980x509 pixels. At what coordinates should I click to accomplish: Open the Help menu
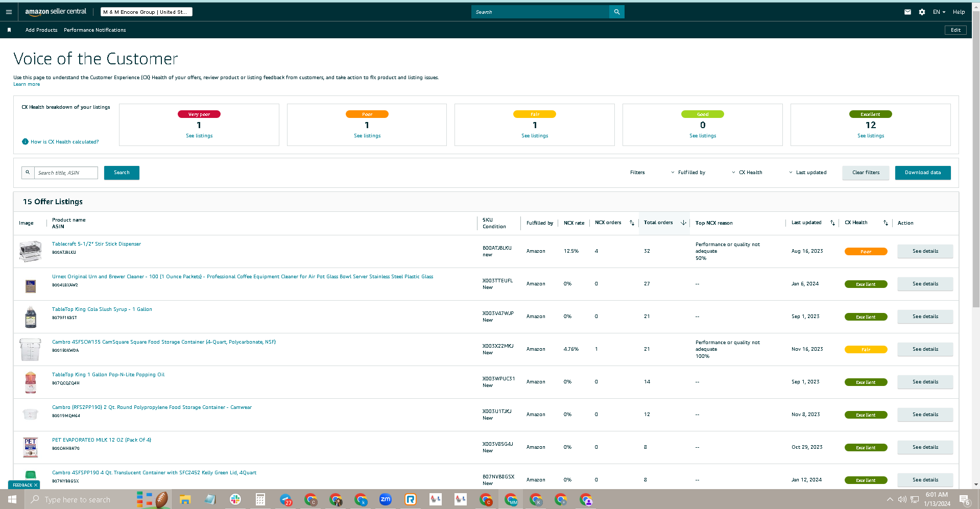(x=959, y=12)
